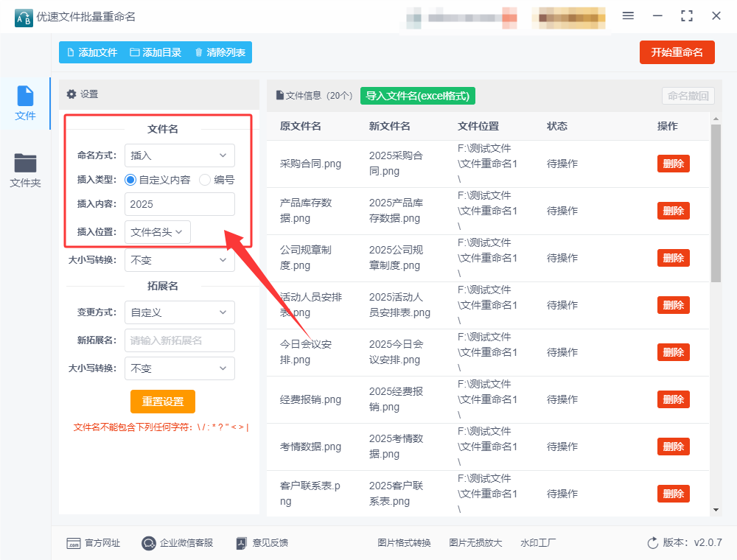Click the 版本 v2.0.7 refresh icon

(652, 543)
